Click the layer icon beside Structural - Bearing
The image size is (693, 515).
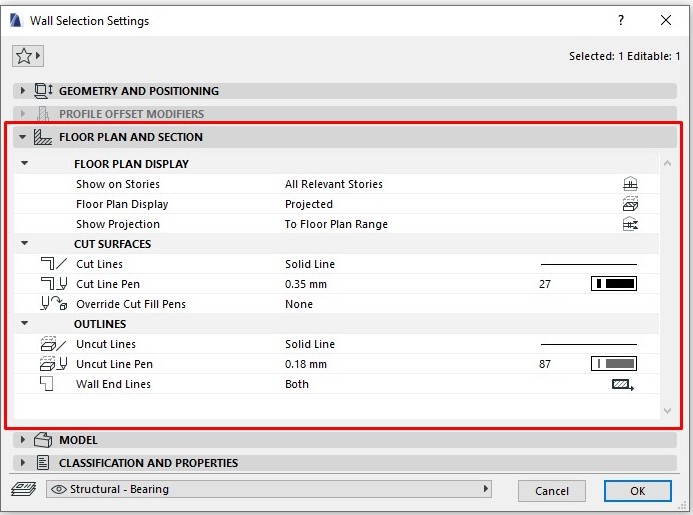(x=22, y=490)
